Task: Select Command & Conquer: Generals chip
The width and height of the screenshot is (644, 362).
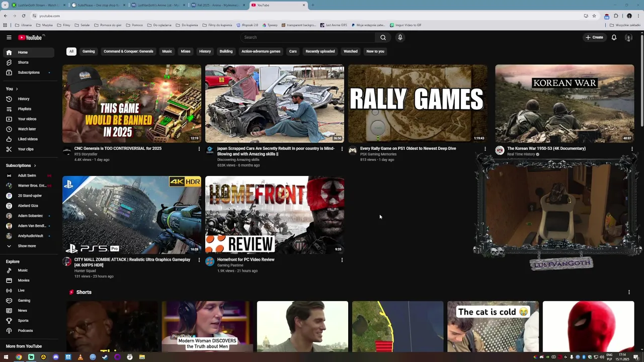Action: click(x=128, y=51)
